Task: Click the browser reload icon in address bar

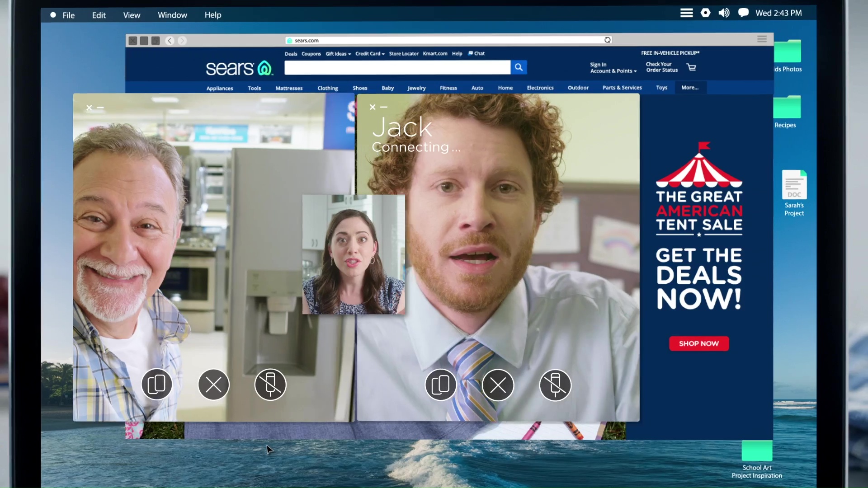Action: (608, 40)
